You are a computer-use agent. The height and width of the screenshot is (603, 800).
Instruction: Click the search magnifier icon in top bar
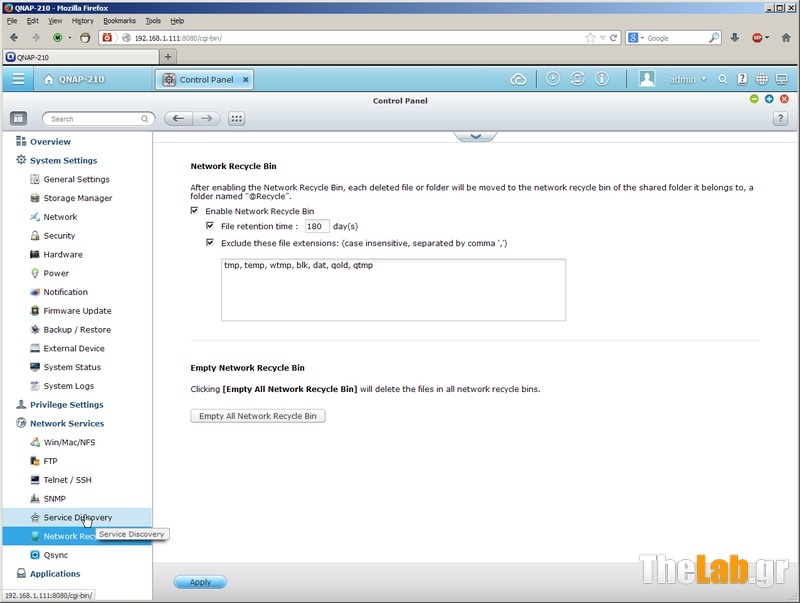tap(722, 79)
